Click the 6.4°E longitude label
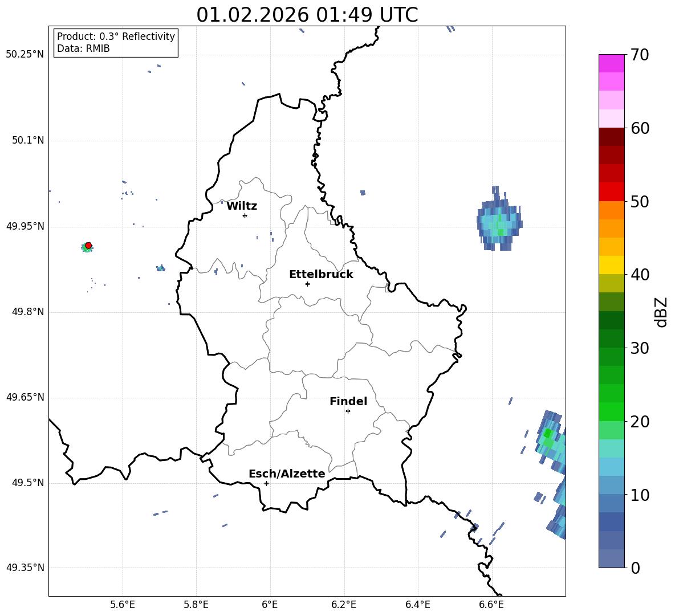The height and width of the screenshot is (616, 675). pos(417,605)
